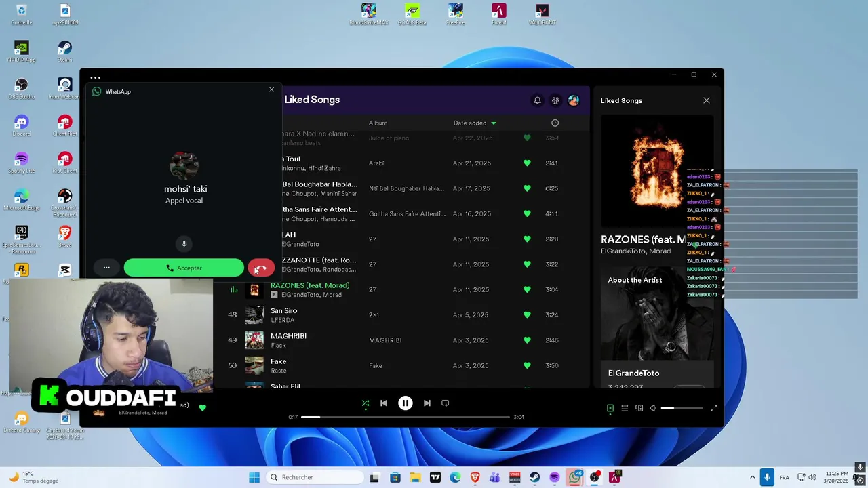Open burning door album art in panel
The height and width of the screenshot is (488, 868).
tap(657, 171)
